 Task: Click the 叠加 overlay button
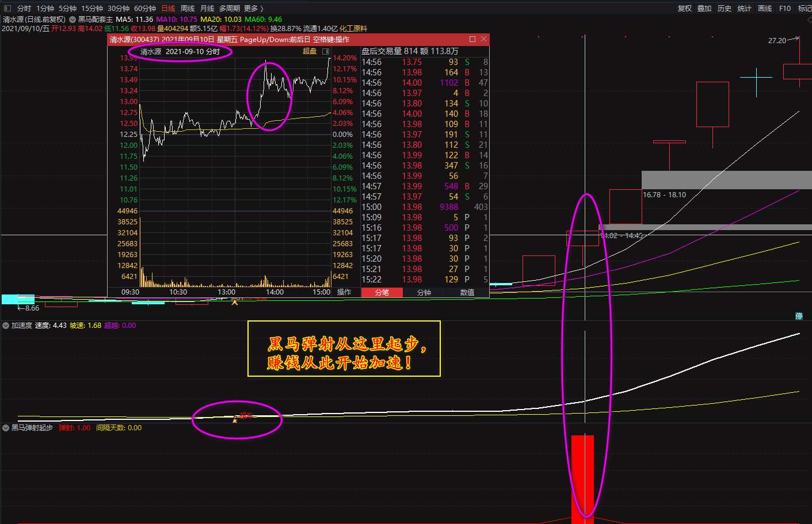(704, 9)
